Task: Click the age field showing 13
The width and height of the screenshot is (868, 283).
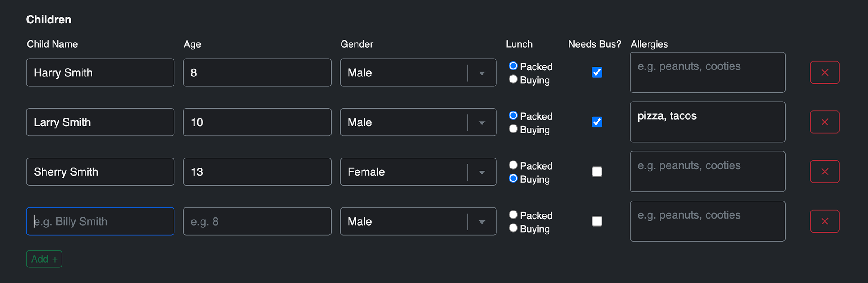Action: [257, 172]
